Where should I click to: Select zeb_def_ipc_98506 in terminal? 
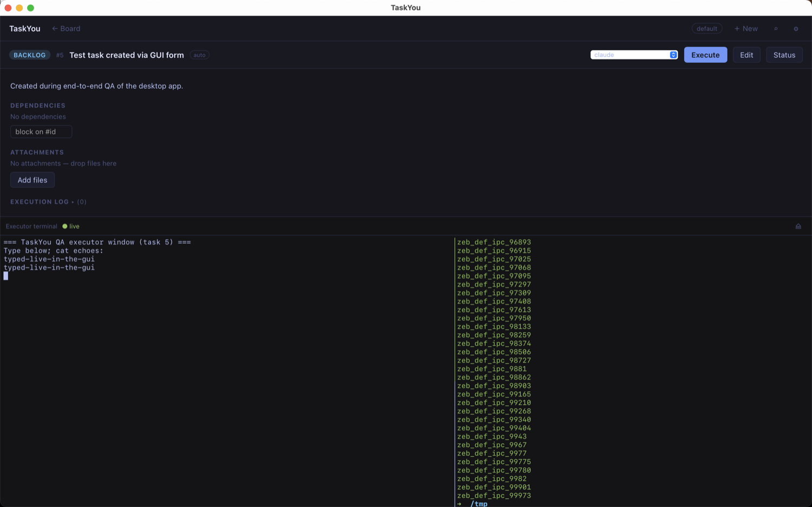point(494,352)
